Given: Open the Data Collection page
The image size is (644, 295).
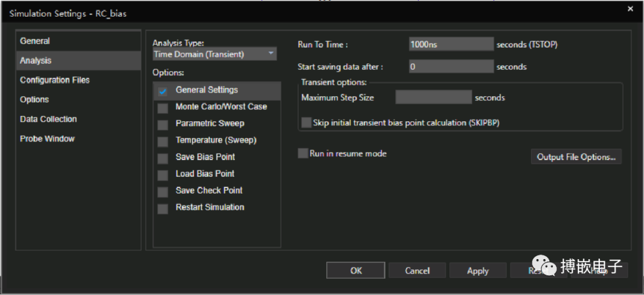Looking at the screenshot, I should click(x=78, y=119).
